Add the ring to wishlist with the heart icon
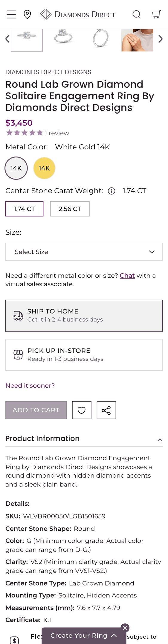 pyautogui.click(x=82, y=410)
